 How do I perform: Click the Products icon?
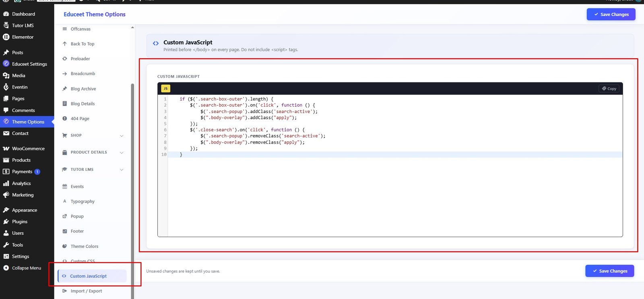6,160
